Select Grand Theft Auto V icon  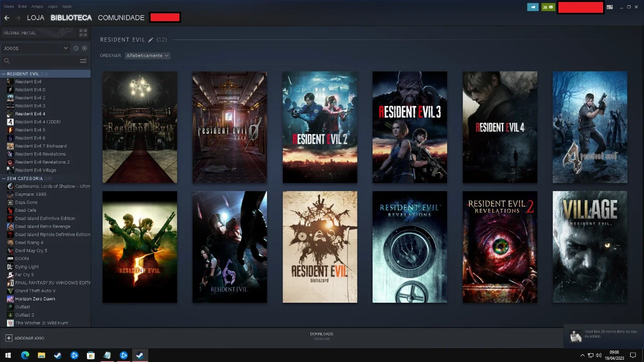(10, 291)
